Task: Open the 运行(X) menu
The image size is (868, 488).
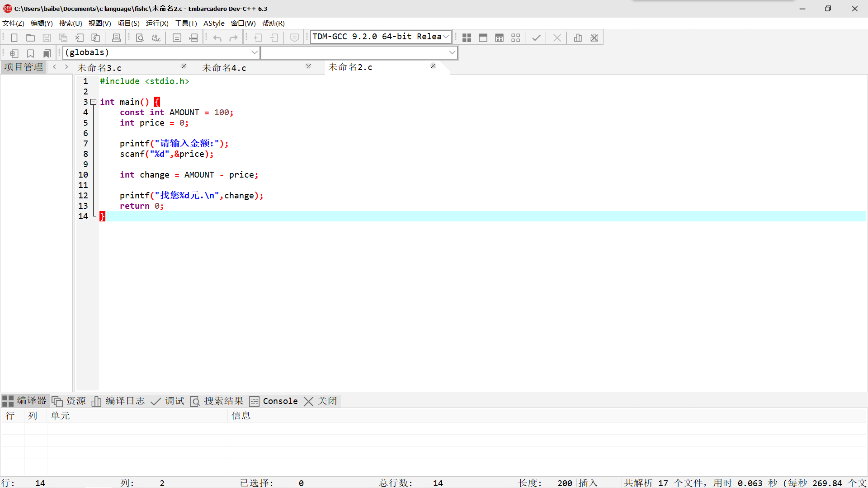Action: coord(157,23)
